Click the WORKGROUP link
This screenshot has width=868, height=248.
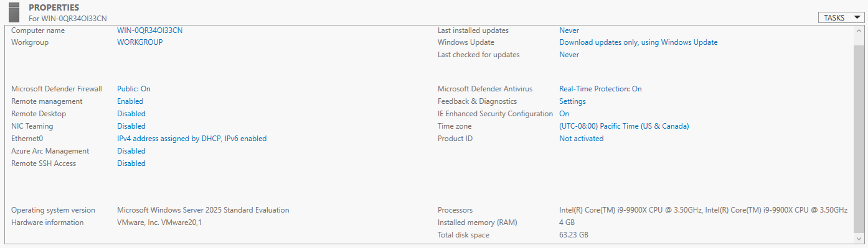click(140, 42)
